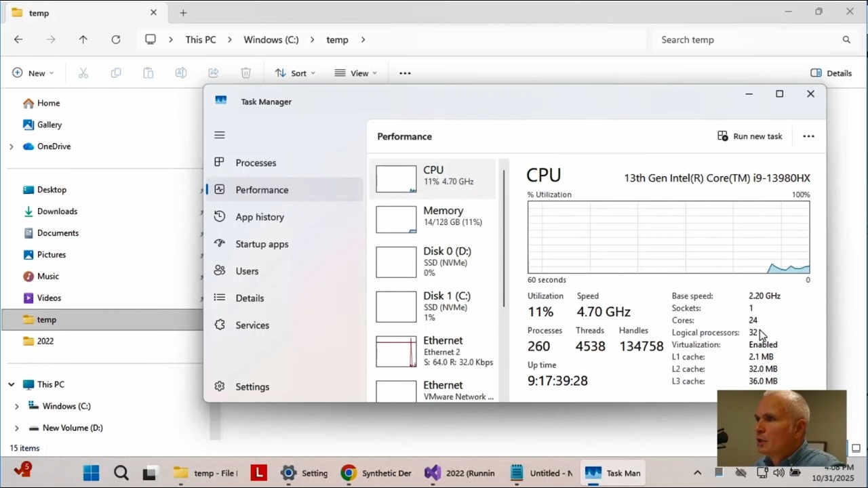Viewport: 868px width, 488px height.
Task: Collapse the This PC tree node
Action: [11, 384]
